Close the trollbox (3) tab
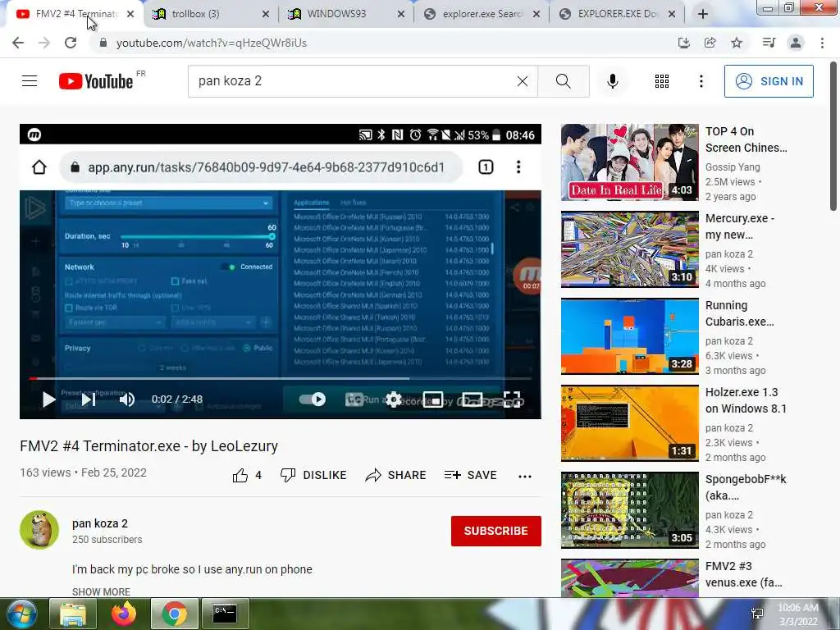The image size is (840, 630). click(x=265, y=15)
